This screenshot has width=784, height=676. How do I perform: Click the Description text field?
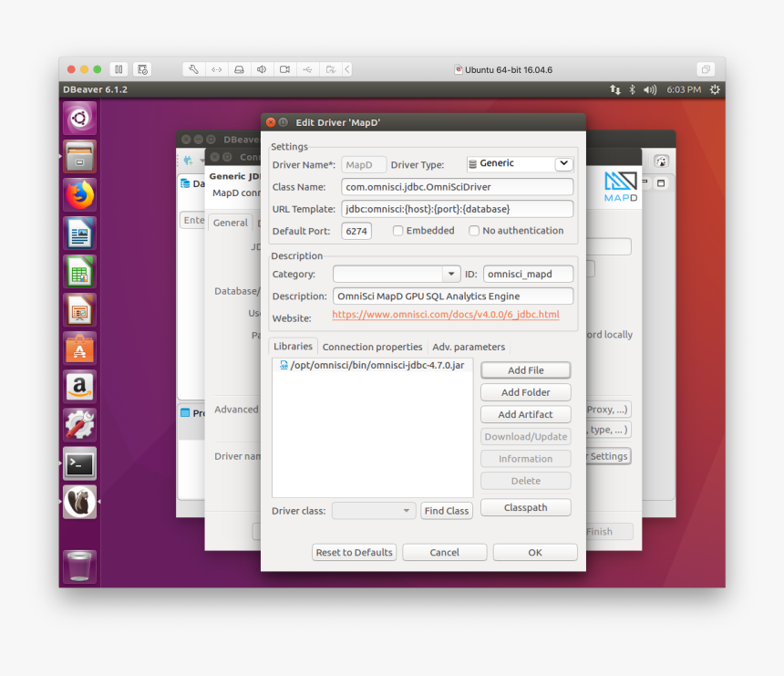pos(453,296)
